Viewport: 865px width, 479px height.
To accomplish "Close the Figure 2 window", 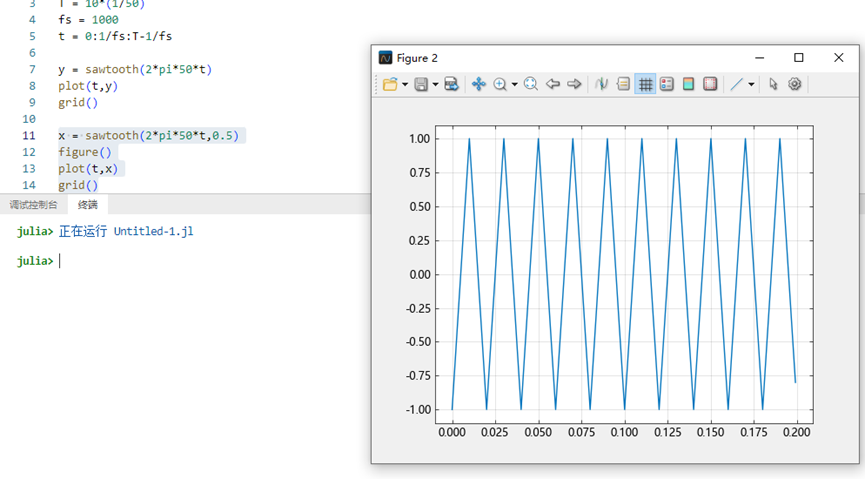I will [x=839, y=58].
